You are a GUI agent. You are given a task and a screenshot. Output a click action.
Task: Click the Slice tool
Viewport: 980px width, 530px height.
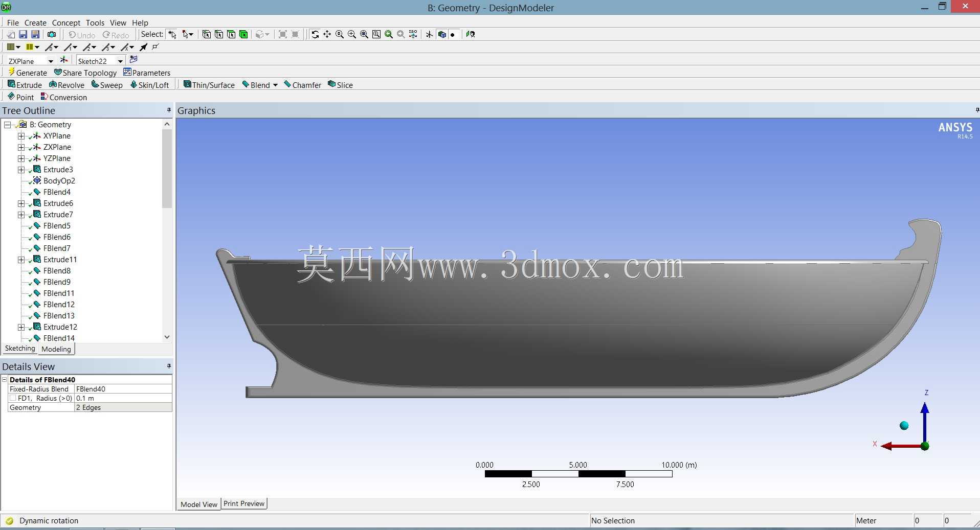tap(340, 85)
